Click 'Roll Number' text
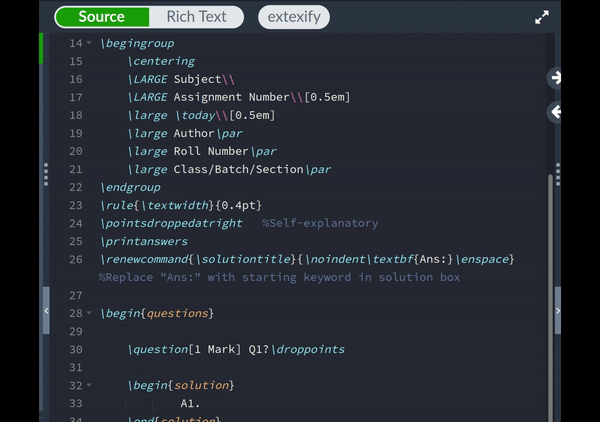Viewport: 600px width, 422px height. tap(211, 151)
